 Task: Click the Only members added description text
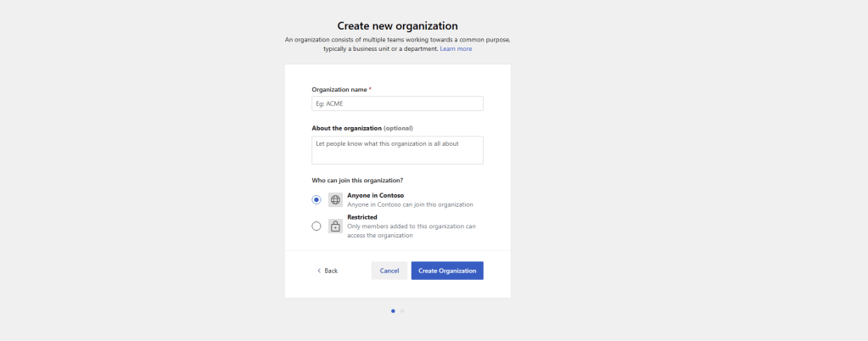pyautogui.click(x=412, y=226)
